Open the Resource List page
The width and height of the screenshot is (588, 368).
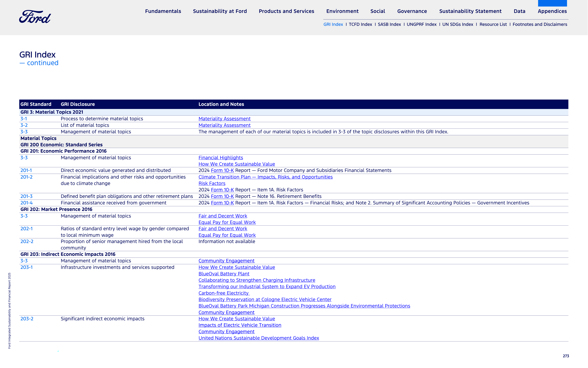[x=493, y=24]
